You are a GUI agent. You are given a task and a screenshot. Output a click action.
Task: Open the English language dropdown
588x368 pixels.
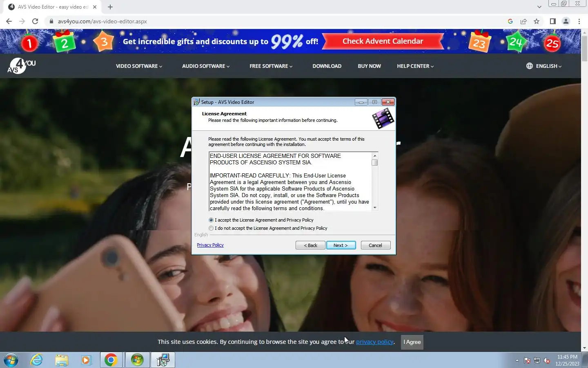[549, 66]
